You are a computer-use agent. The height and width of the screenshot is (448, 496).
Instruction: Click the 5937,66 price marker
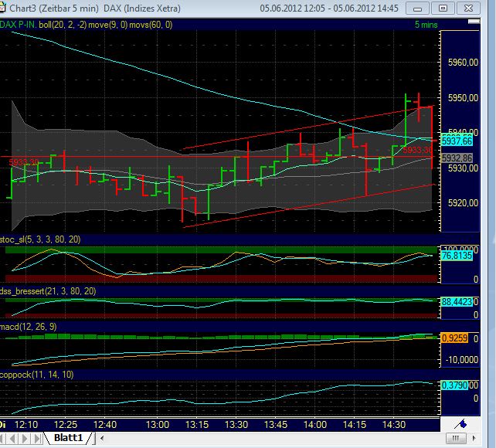click(x=457, y=141)
